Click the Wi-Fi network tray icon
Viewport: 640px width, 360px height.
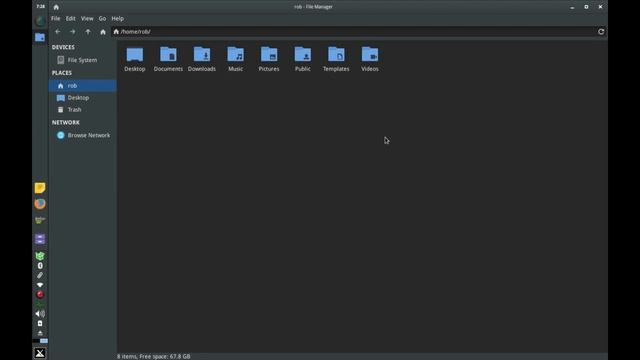tap(40, 285)
